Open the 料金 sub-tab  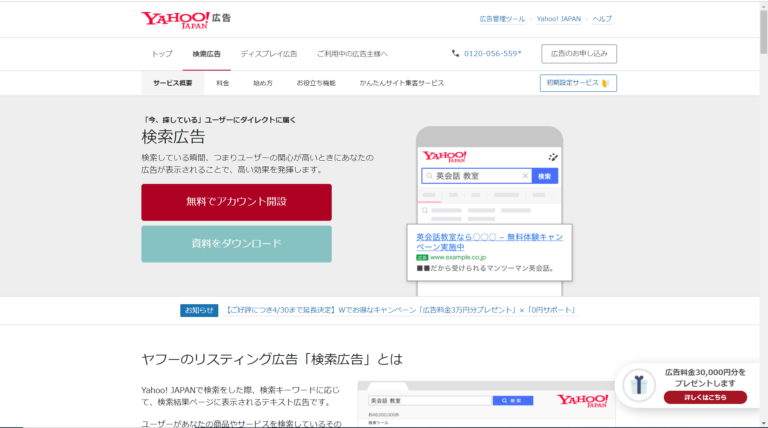pos(222,83)
